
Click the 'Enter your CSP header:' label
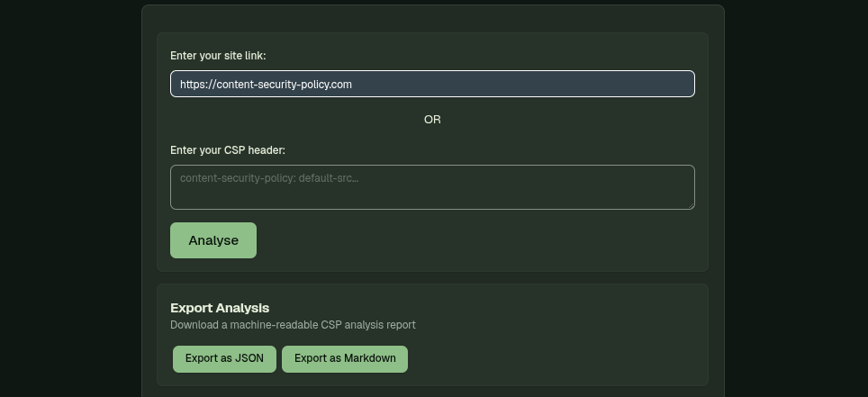pyautogui.click(x=227, y=150)
